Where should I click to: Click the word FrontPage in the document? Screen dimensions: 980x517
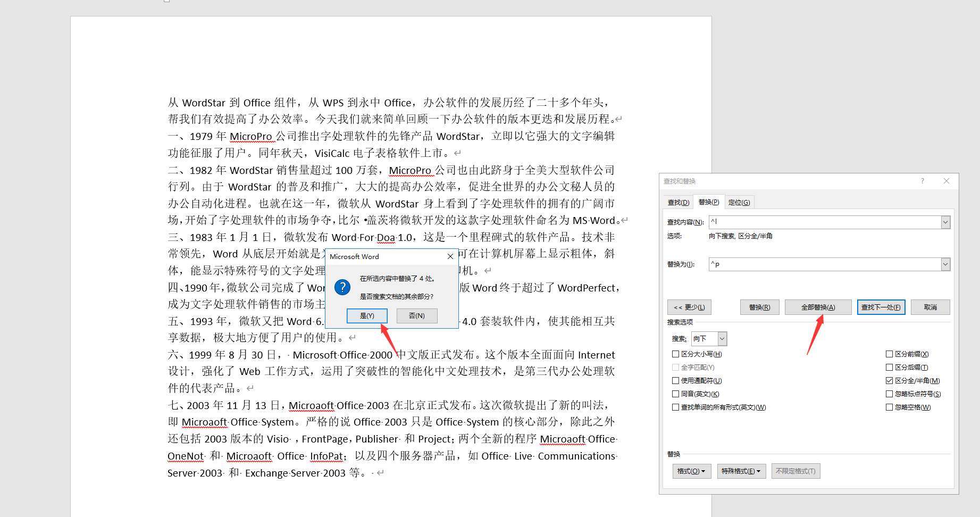(x=325, y=439)
